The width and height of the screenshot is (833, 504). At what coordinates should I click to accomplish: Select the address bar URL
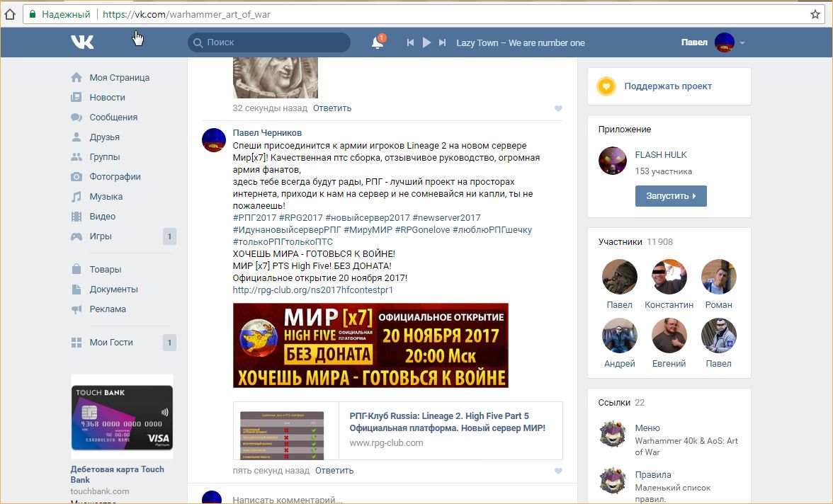click(x=186, y=14)
